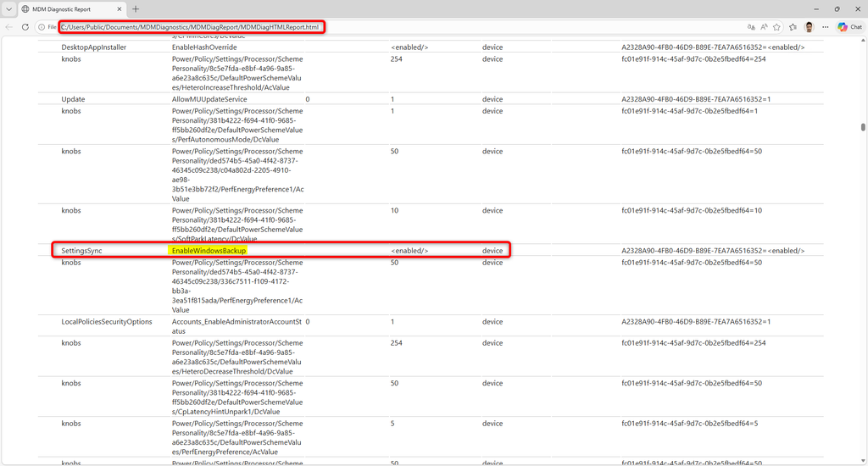Viewport: 868px width, 466px height.
Task: Select LocalPoliciesSecurityOptions area cell
Action: pyautogui.click(x=106, y=322)
